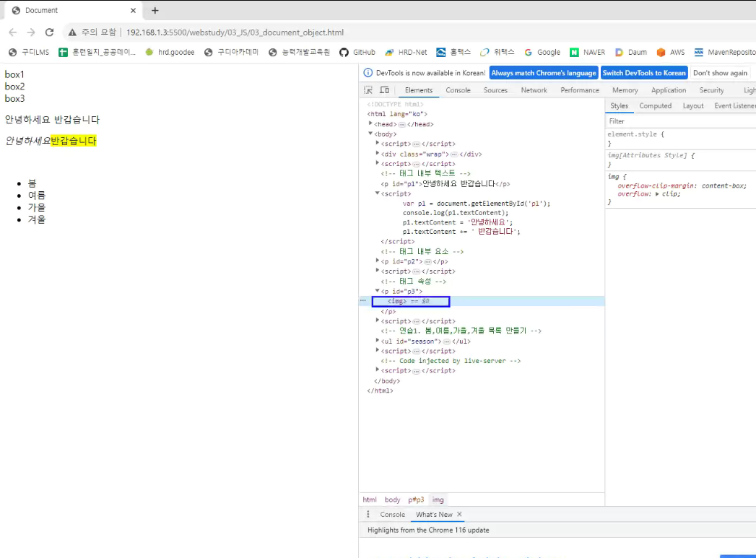Collapse the p id p3 node
This screenshot has height=558, width=756.
(x=377, y=291)
